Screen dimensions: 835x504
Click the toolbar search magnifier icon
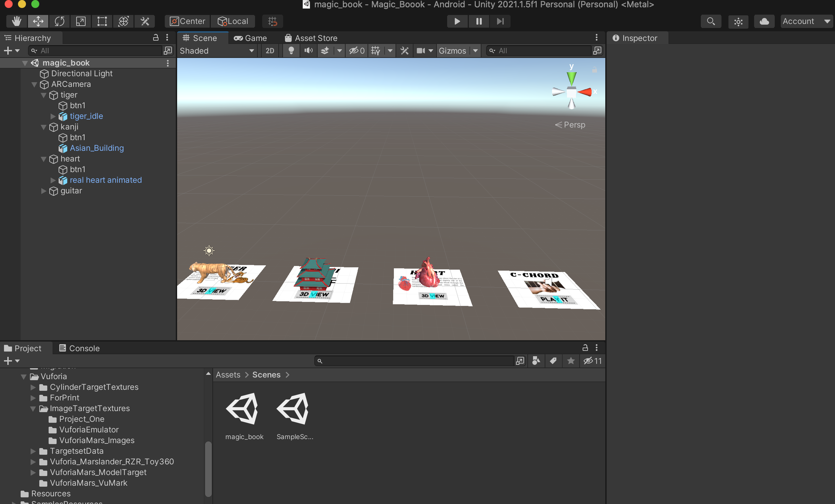pyautogui.click(x=711, y=21)
